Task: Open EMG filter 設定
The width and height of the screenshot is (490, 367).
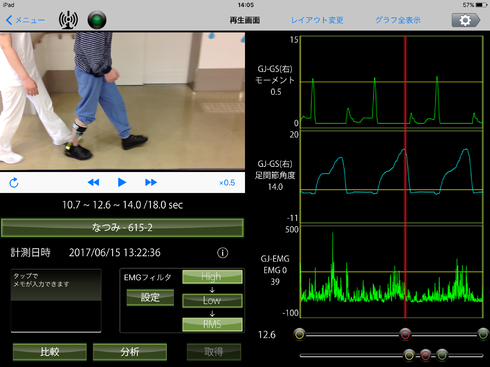Action: tap(150, 297)
